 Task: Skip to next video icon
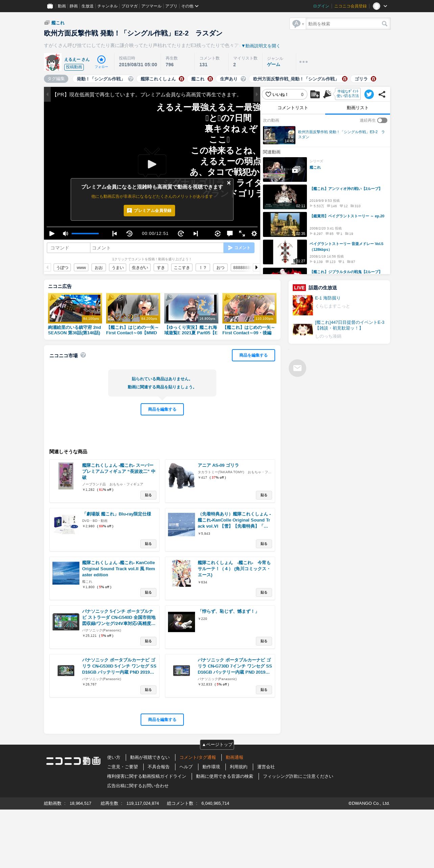point(196,234)
